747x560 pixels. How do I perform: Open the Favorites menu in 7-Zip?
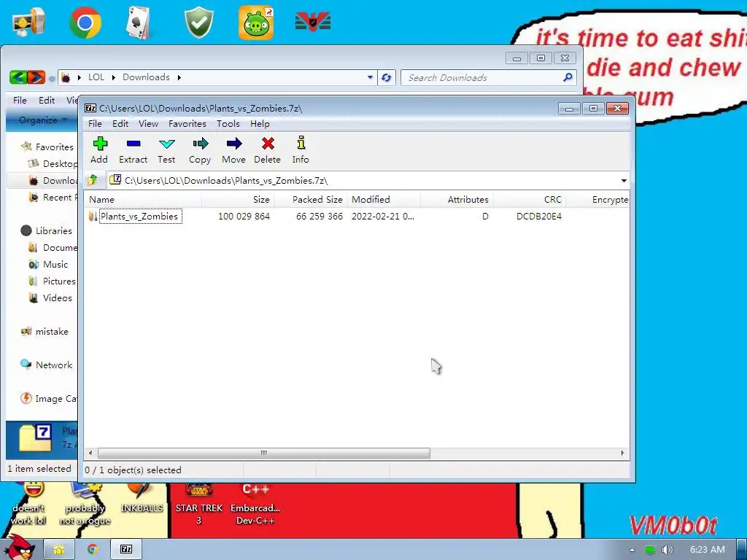[187, 124]
